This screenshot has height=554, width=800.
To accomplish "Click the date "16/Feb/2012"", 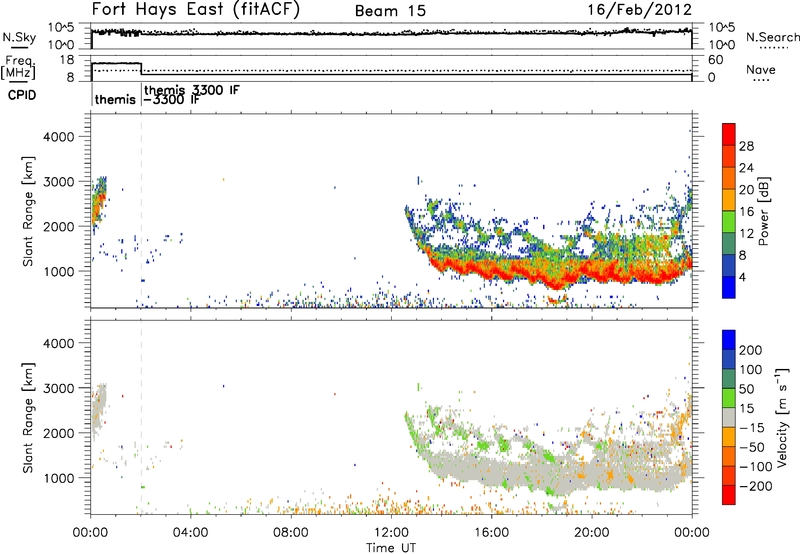I will click(x=639, y=10).
